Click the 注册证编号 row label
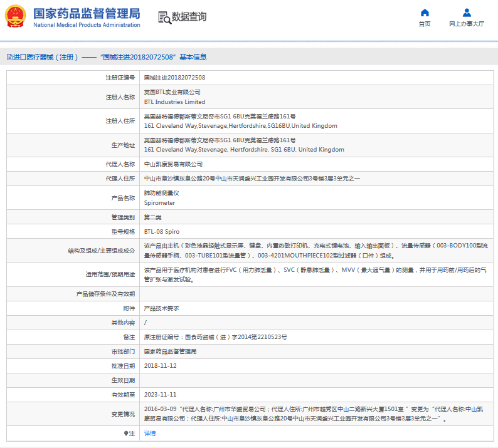Image resolution: width=498 pixels, height=448 pixels. coord(120,78)
